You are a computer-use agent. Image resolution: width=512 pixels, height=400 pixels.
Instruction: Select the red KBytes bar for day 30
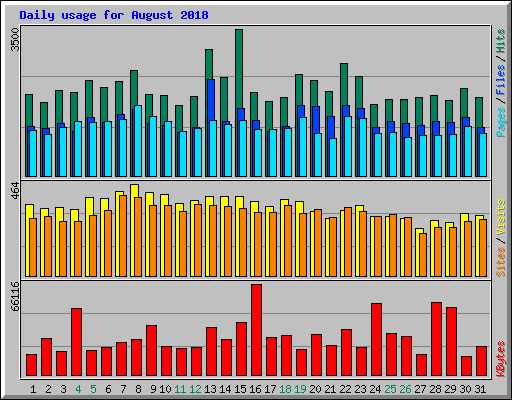[x=466, y=366]
